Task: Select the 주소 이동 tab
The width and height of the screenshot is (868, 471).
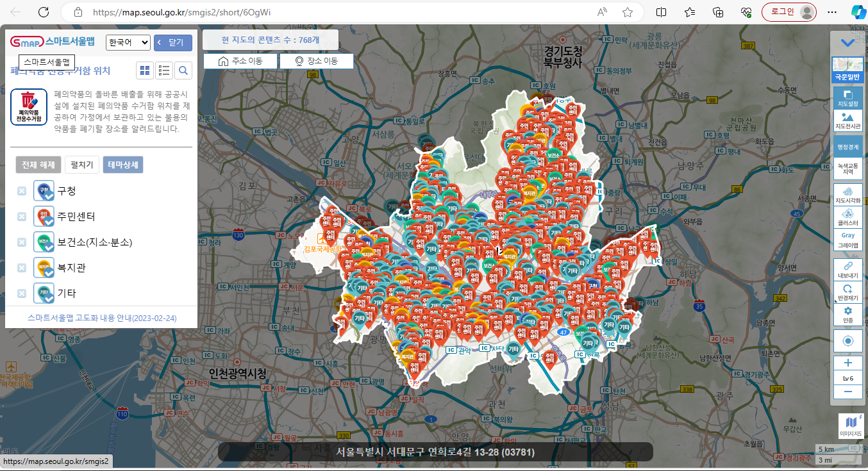Action: click(x=240, y=61)
